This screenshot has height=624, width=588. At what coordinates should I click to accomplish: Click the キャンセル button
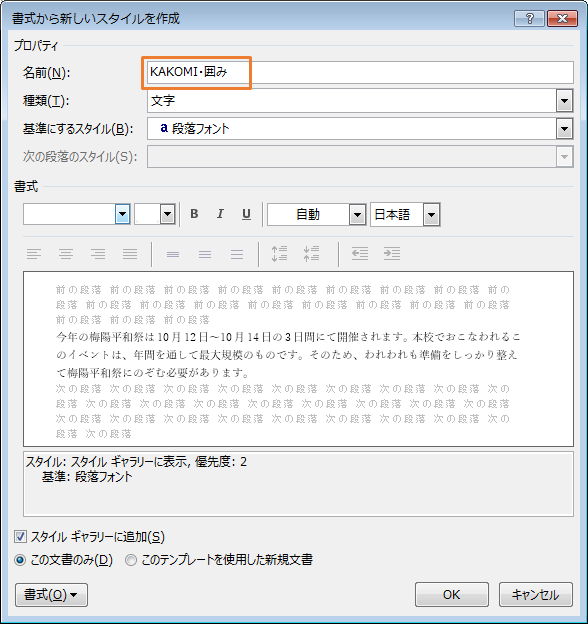(536, 595)
